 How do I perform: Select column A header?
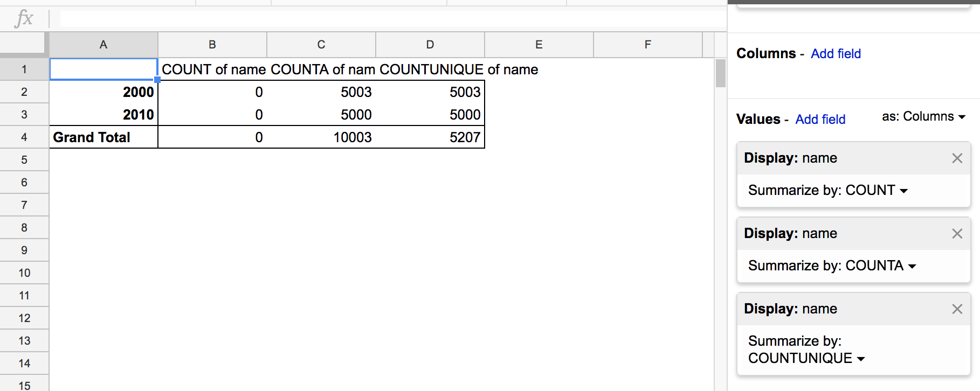click(103, 45)
